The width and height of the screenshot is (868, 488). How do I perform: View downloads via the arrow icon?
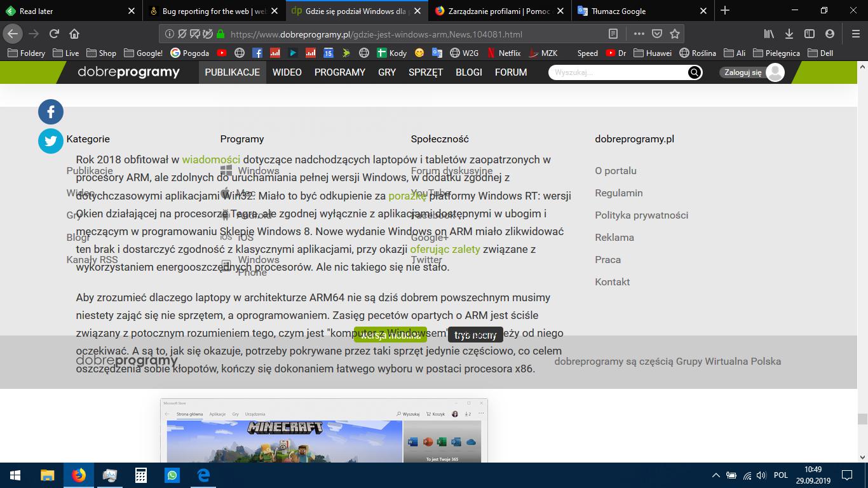(x=789, y=34)
